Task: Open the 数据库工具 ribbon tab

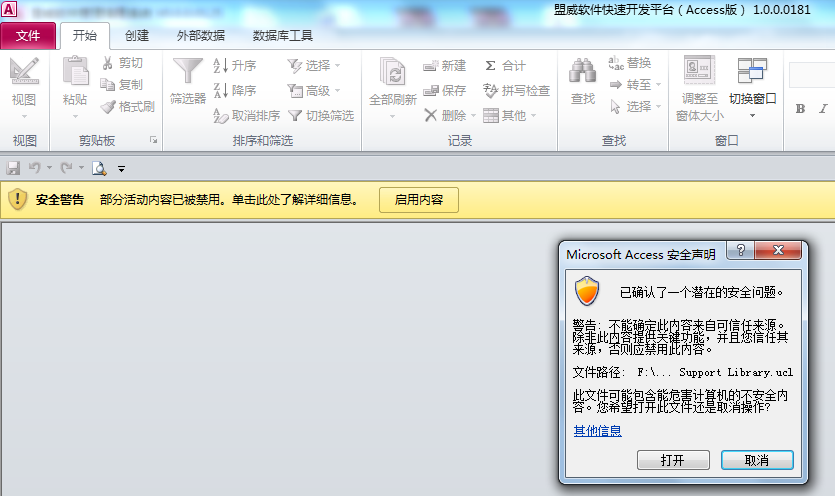Action: (x=282, y=36)
